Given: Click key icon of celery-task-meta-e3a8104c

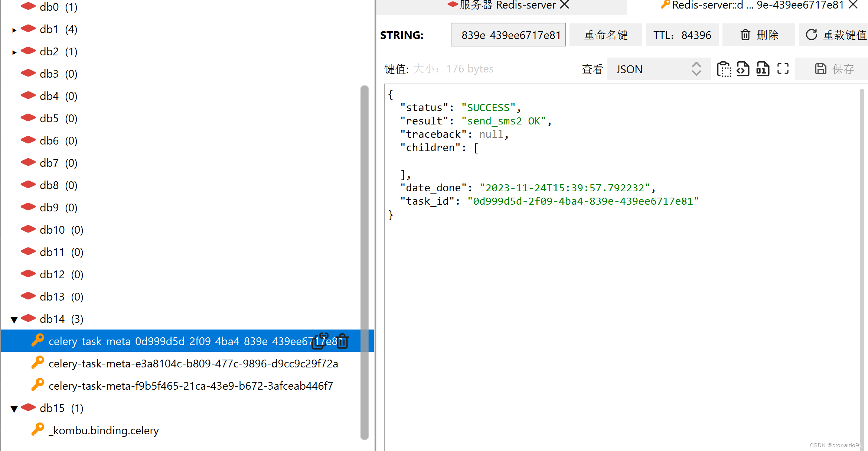Looking at the screenshot, I should (38, 363).
